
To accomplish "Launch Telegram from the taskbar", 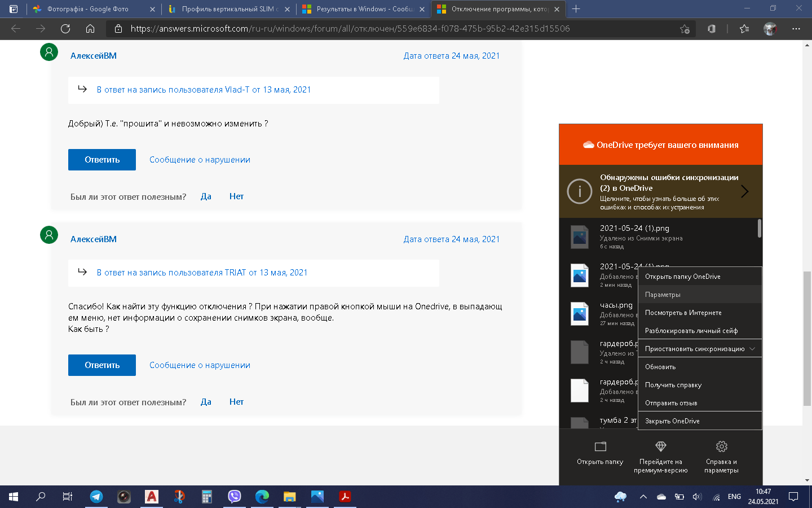I will tap(96, 497).
